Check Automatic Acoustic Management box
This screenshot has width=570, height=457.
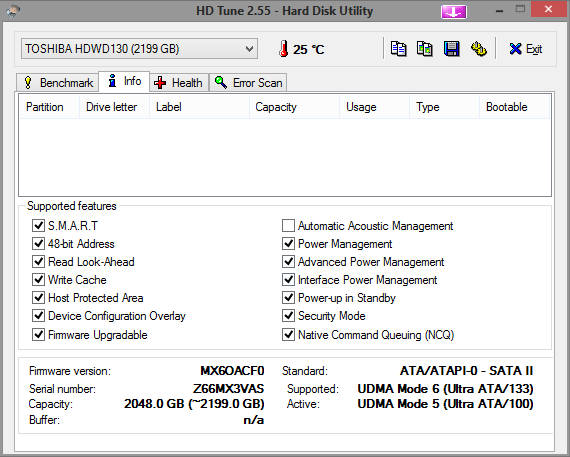[288, 225]
